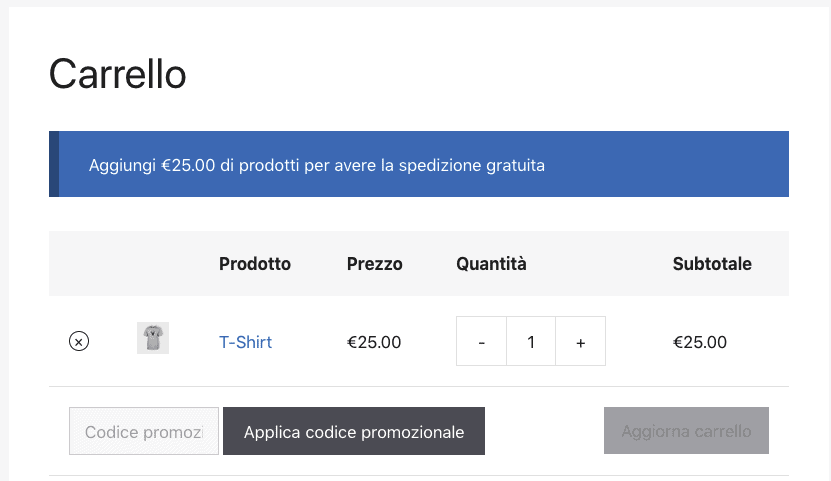Click the empty header cell above the thumbnail
Screen dimensions: 831x481
153,264
